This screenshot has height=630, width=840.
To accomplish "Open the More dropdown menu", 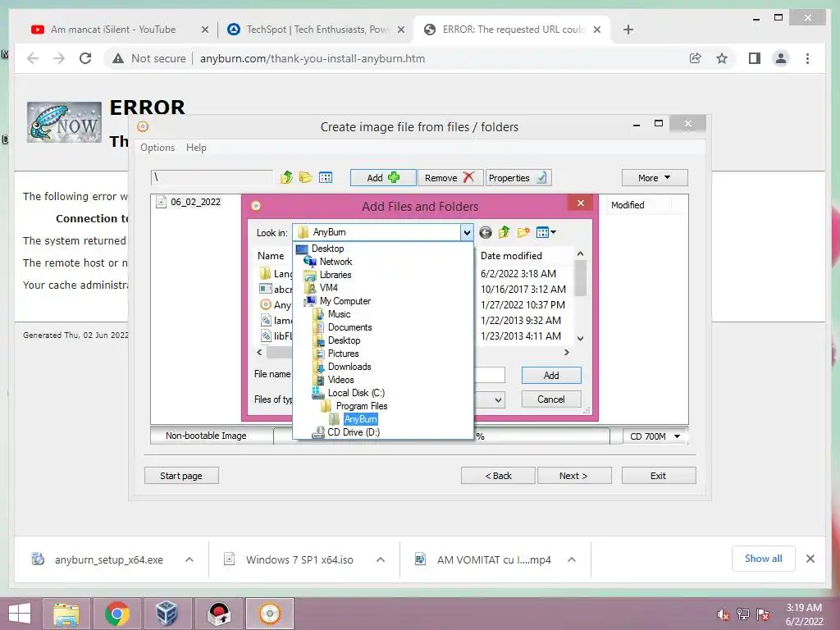I will click(655, 177).
